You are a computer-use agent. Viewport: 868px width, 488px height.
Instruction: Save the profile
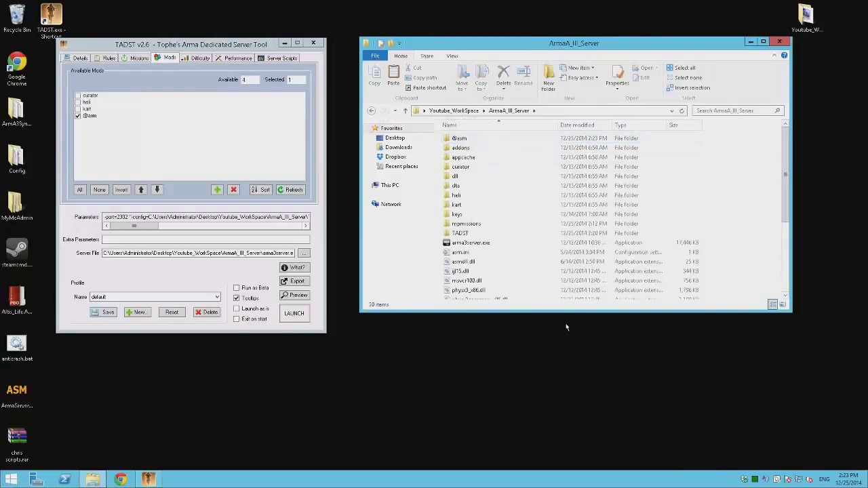click(x=103, y=312)
